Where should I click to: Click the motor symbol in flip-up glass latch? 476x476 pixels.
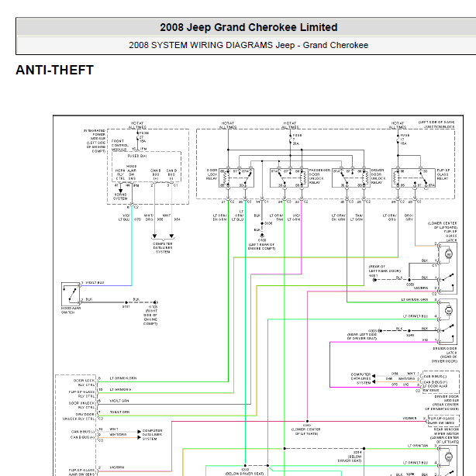(449, 254)
